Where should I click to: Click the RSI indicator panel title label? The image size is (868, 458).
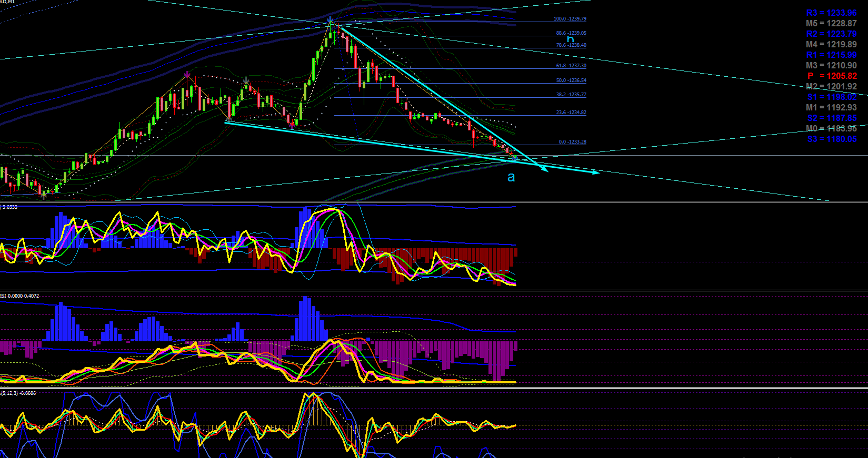19,296
